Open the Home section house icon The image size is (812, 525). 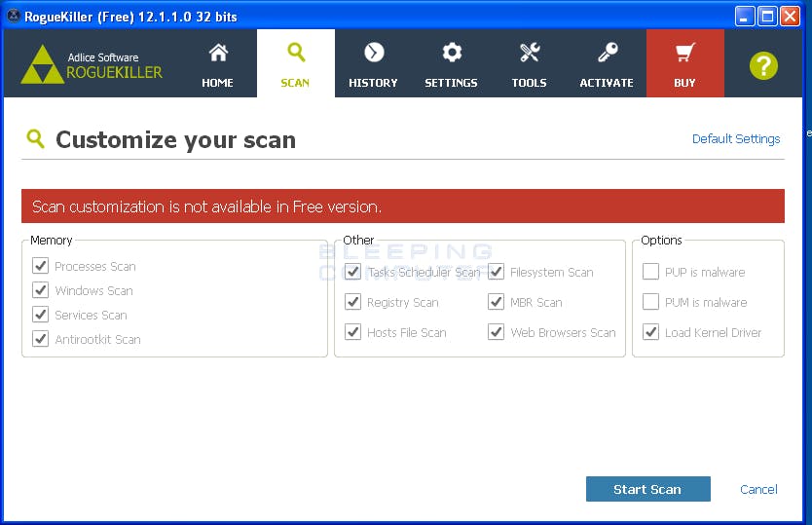(x=218, y=53)
